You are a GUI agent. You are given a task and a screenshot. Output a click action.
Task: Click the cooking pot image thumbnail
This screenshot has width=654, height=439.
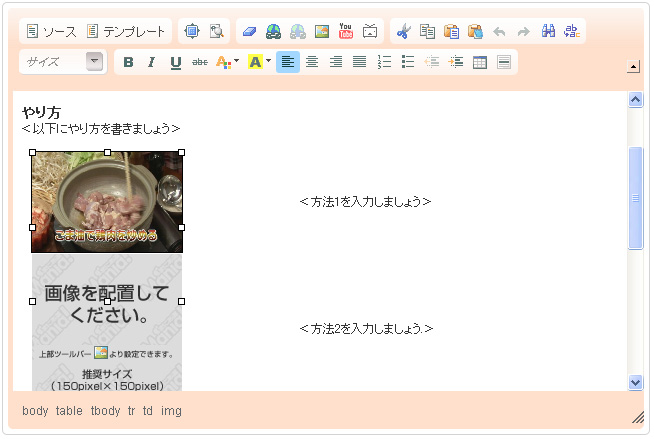[107, 201]
